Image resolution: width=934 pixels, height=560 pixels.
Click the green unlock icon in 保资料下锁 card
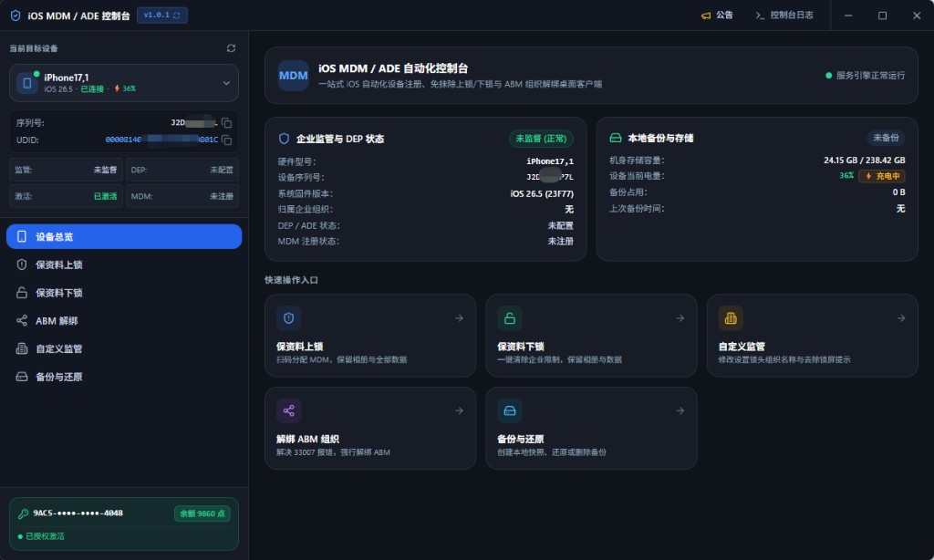pos(510,318)
